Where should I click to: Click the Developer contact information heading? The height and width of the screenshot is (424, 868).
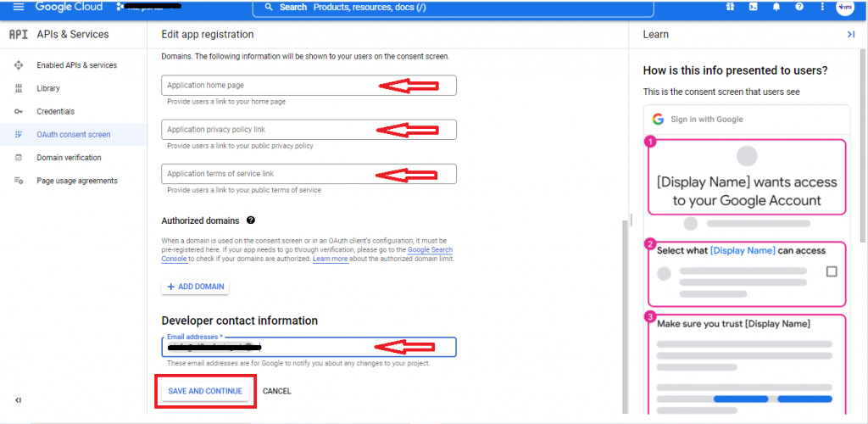point(240,321)
